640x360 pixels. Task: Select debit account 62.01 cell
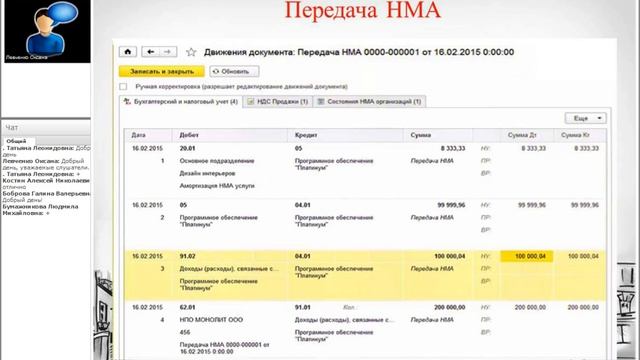(x=187, y=307)
